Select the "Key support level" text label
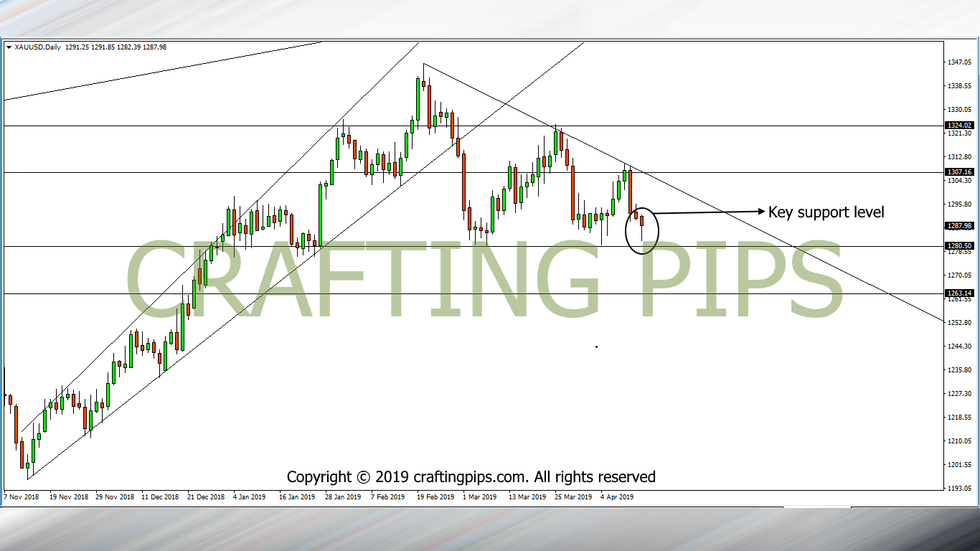Image resolution: width=980 pixels, height=551 pixels. point(826,212)
